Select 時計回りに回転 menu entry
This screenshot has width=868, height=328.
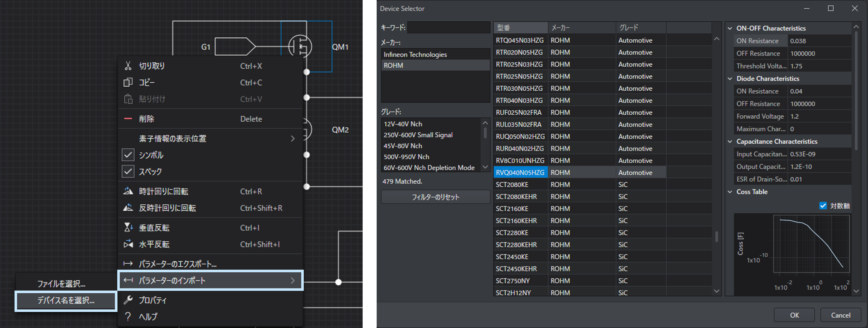[210, 191]
